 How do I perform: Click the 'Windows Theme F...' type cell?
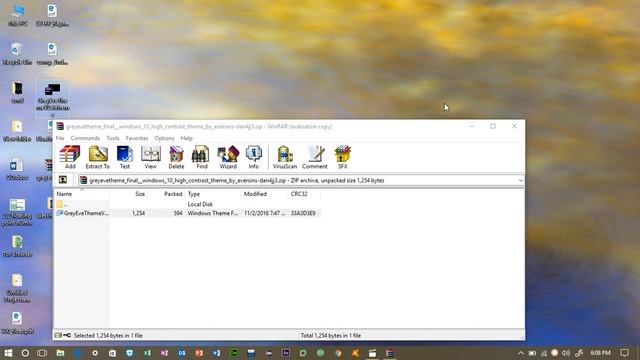213,213
